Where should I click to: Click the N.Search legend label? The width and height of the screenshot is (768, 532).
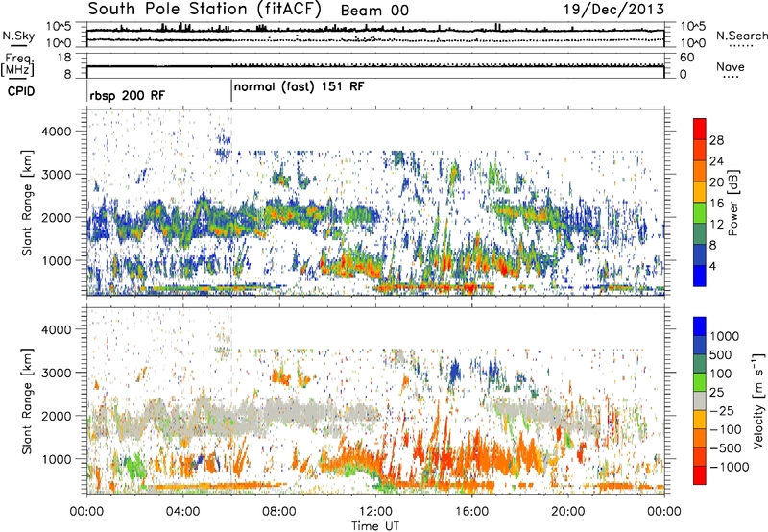tap(741, 36)
